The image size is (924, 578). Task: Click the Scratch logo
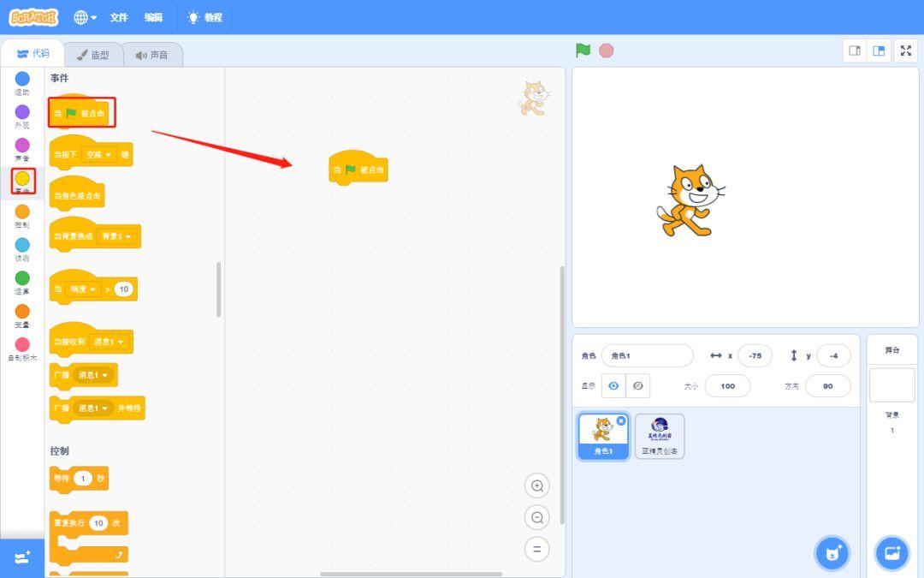(33, 17)
